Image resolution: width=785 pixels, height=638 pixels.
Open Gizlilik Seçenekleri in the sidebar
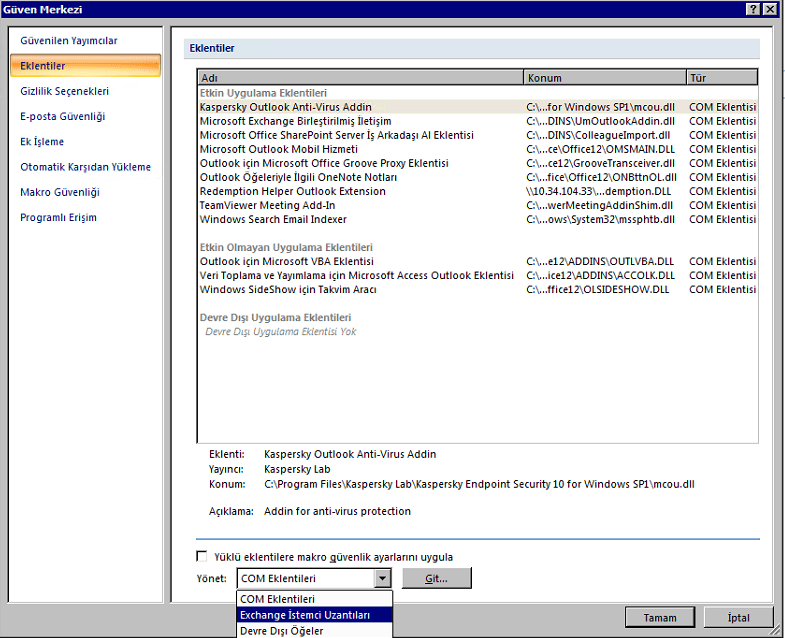coord(64,91)
